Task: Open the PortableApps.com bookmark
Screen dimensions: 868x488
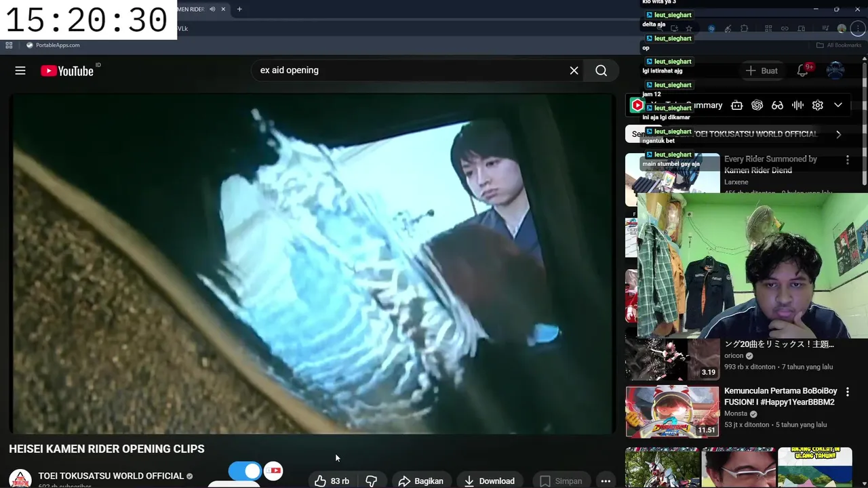Action: (x=53, y=45)
